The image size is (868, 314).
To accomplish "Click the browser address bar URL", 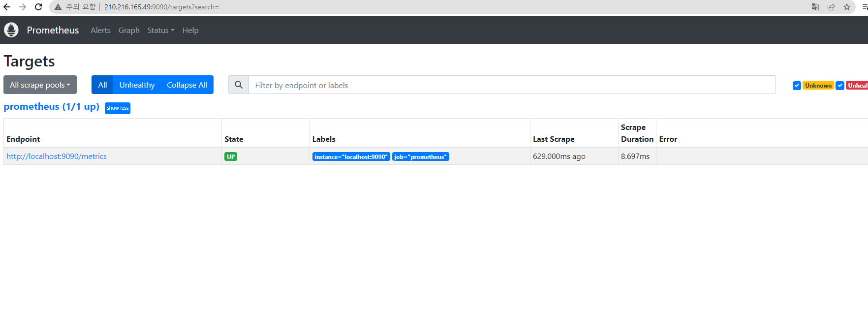I will (x=161, y=7).
